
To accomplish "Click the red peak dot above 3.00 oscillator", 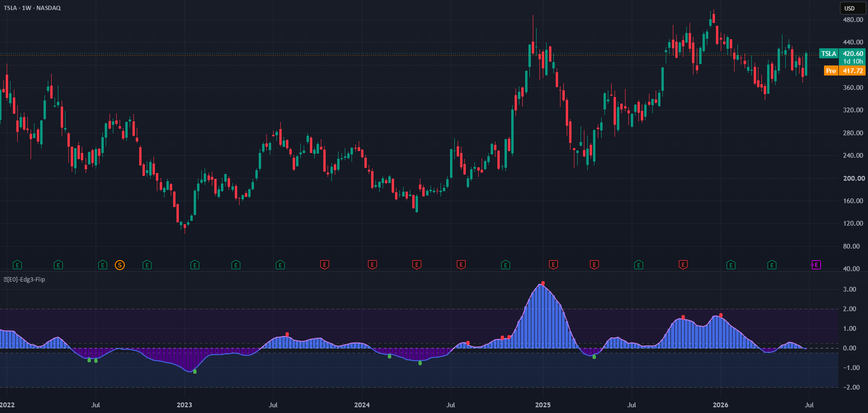I will (x=543, y=283).
